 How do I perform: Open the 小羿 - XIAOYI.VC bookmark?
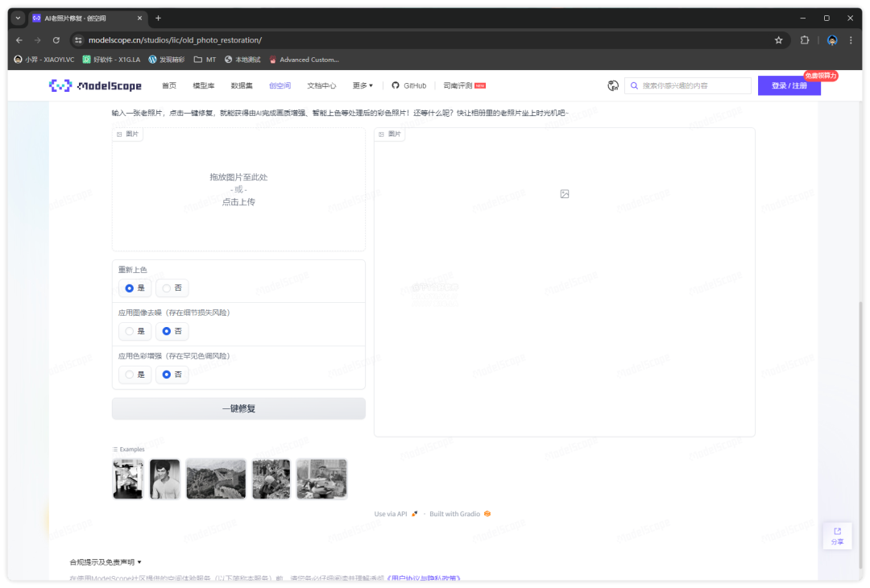pos(43,60)
